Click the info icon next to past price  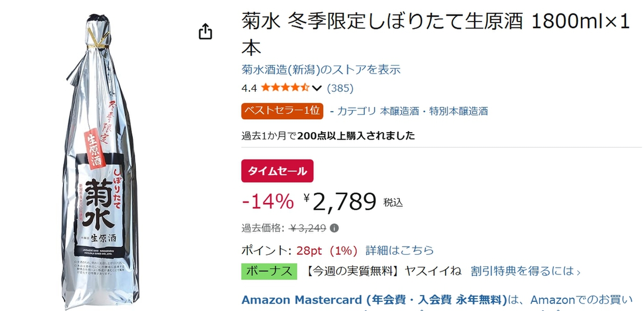click(x=334, y=228)
